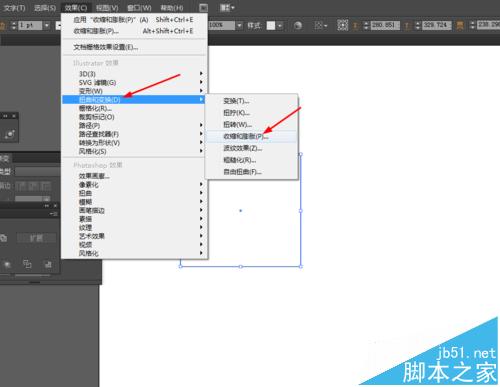Click the stroke weight stepper arrows

(x=14, y=25)
